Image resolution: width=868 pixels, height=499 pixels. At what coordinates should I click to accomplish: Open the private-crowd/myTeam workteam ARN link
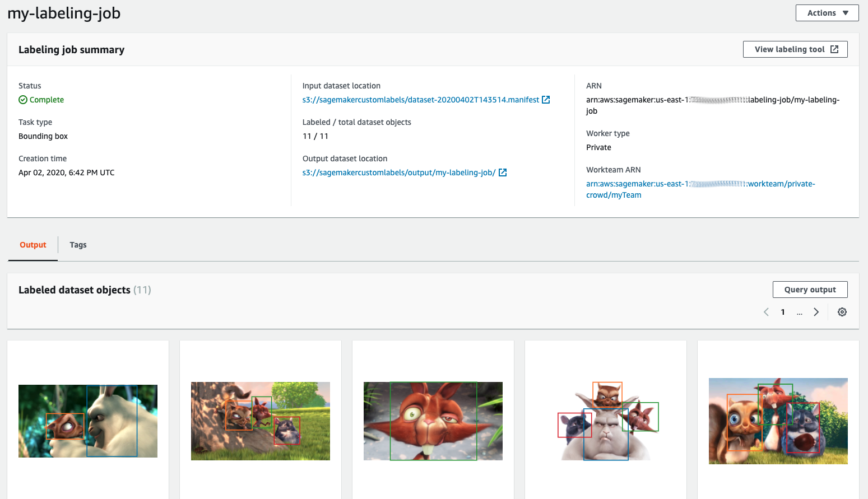(700, 189)
